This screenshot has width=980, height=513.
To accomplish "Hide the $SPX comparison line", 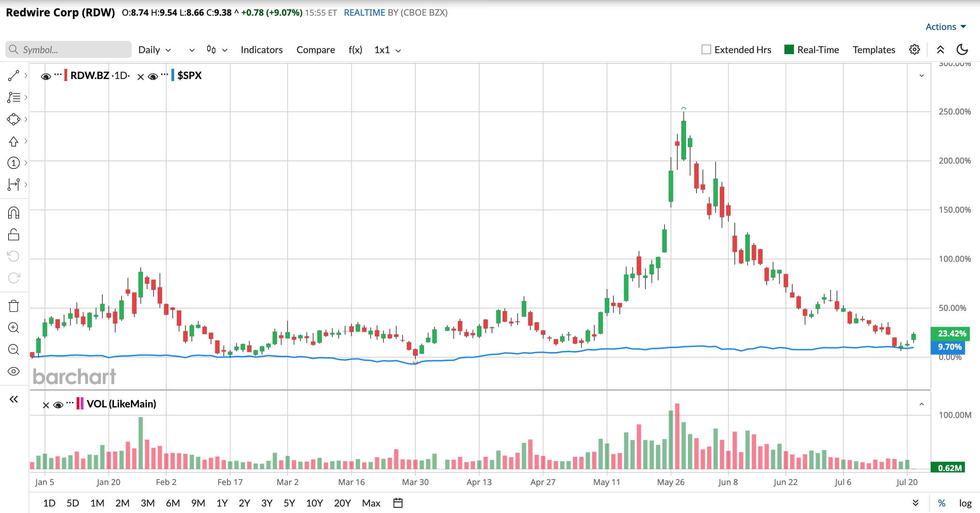I will (153, 76).
